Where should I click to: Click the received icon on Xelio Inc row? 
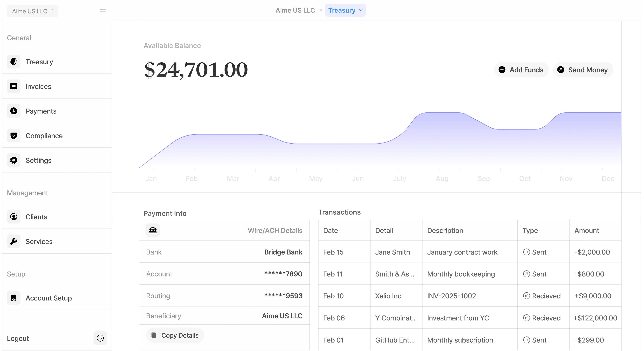526,296
